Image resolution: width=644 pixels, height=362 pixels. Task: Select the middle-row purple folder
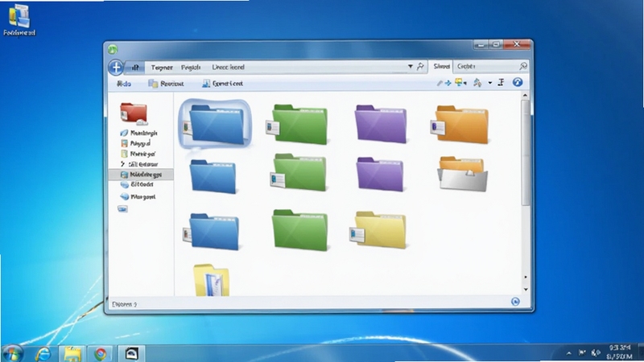(380, 174)
